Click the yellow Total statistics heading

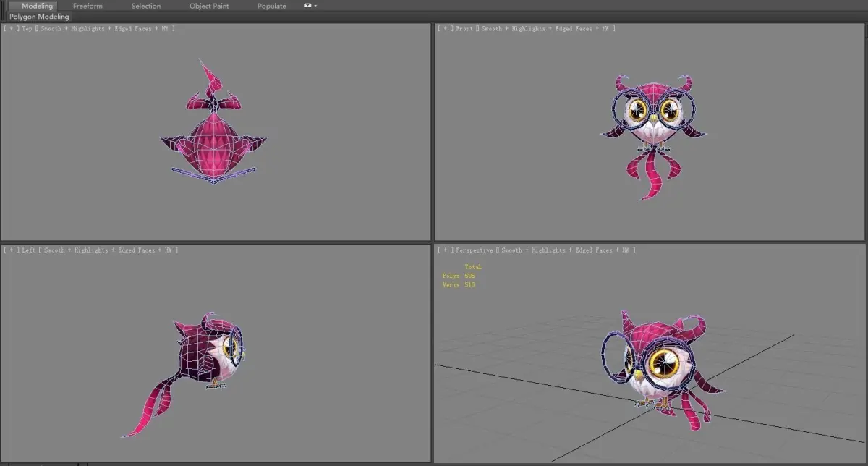(x=472, y=267)
